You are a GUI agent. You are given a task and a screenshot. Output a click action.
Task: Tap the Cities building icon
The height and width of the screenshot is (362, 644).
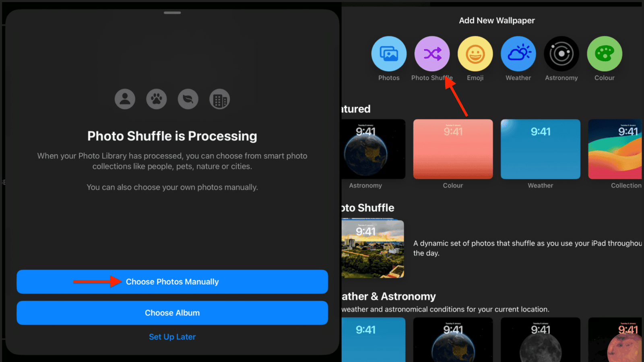coord(220,99)
